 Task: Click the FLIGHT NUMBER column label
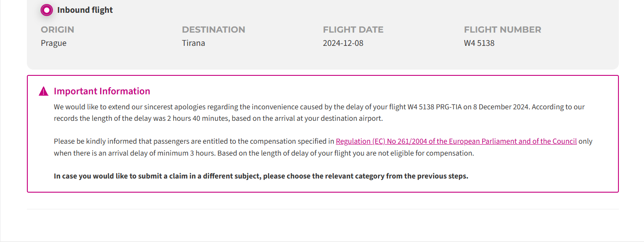pyautogui.click(x=503, y=30)
